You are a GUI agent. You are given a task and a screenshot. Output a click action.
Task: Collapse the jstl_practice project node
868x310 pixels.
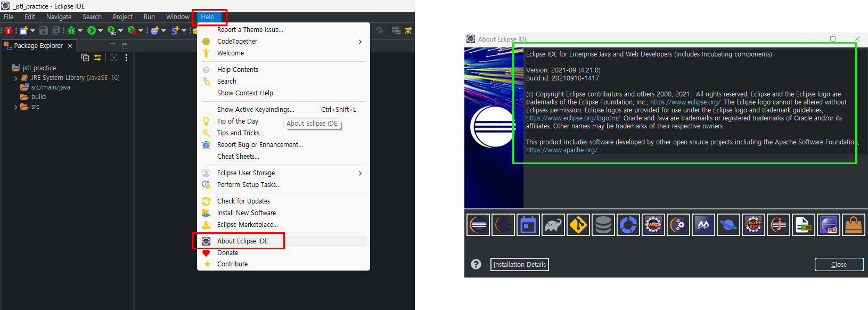[7, 68]
